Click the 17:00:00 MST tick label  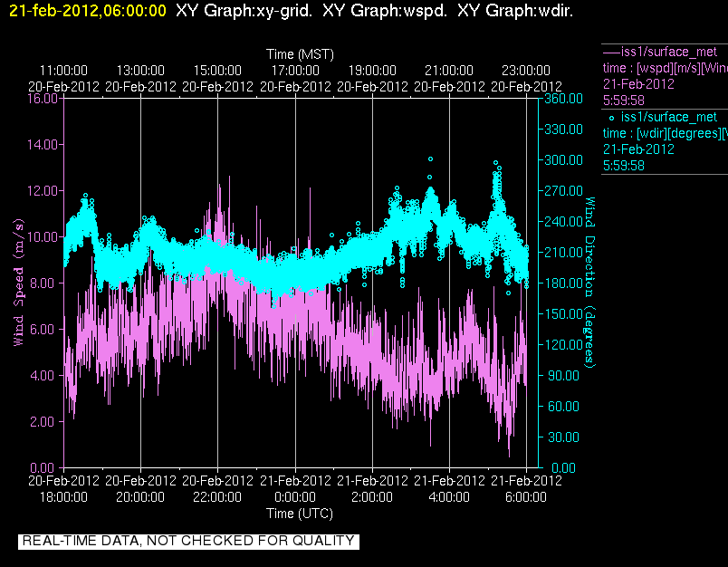(x=295, y=71)
